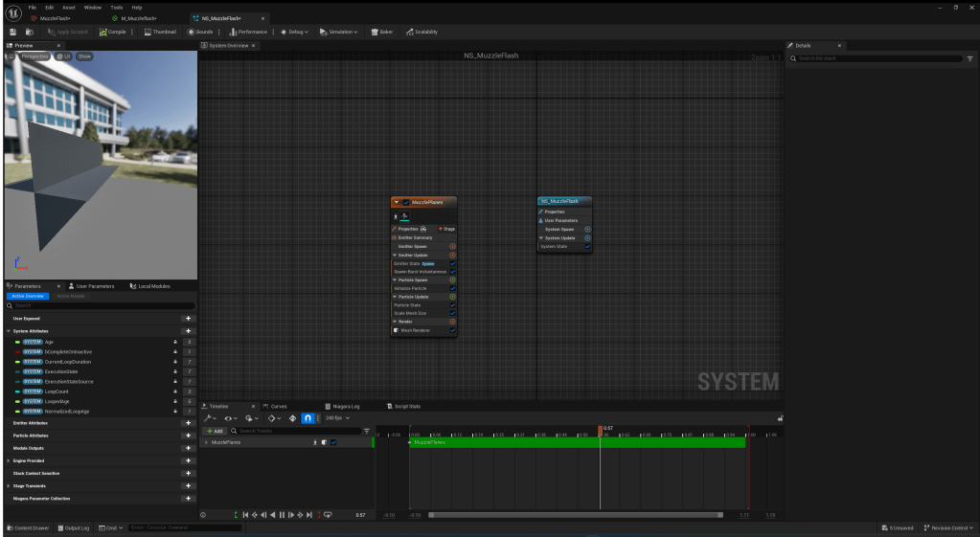
Task: Pause timeline playback
Action: [x=282, y=515]
